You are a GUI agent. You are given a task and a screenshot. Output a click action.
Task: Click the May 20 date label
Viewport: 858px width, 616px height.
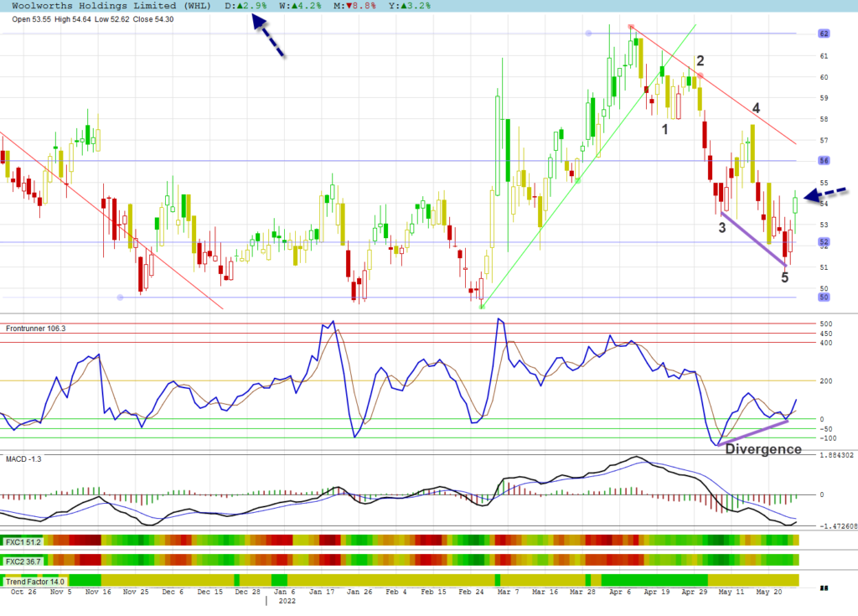click(x=769, y=592)
